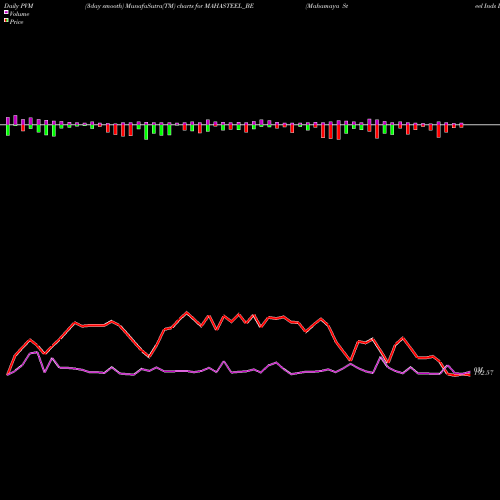Screen dimensions: 500x500
Task: Click the Price legend color swatch
Action: pos(6,21)
